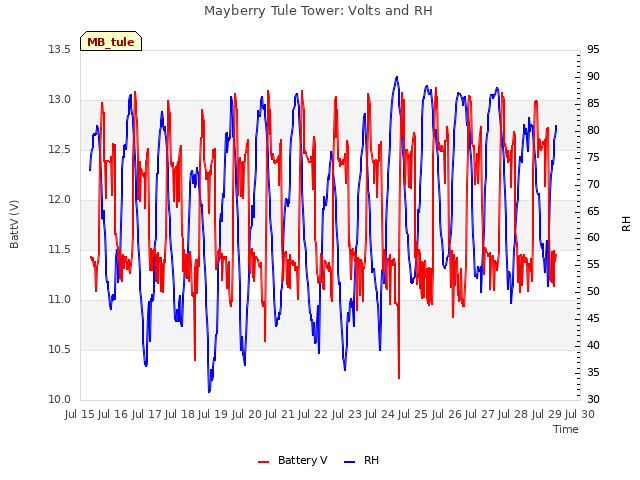Click the 30 right axis value

coord(593,400)
